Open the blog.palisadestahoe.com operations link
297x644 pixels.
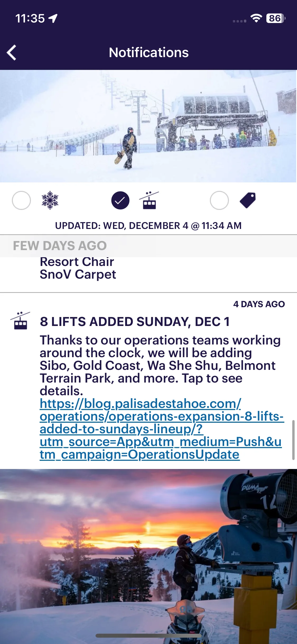[x=162, y=429]
